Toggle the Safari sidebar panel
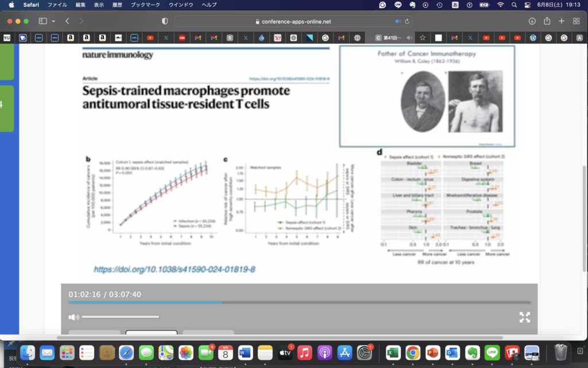 [x=42, y=21]
